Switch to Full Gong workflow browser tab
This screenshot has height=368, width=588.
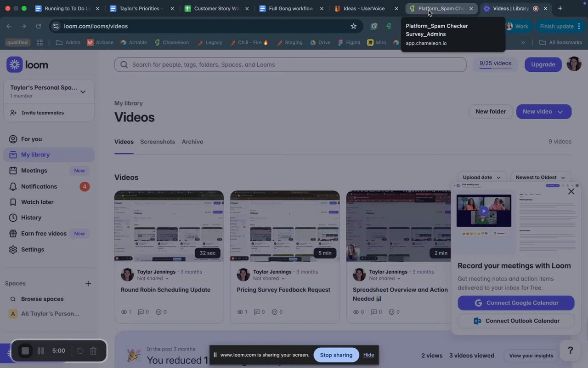coord(291,8)
